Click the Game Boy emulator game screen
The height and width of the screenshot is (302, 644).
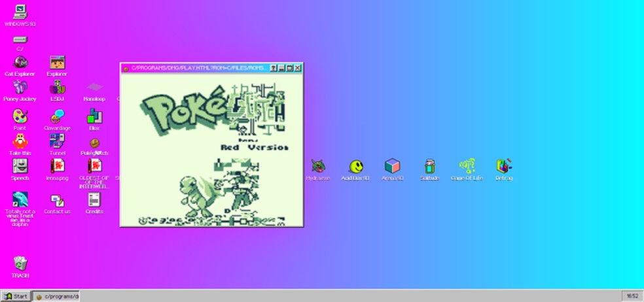click(211, 150)
